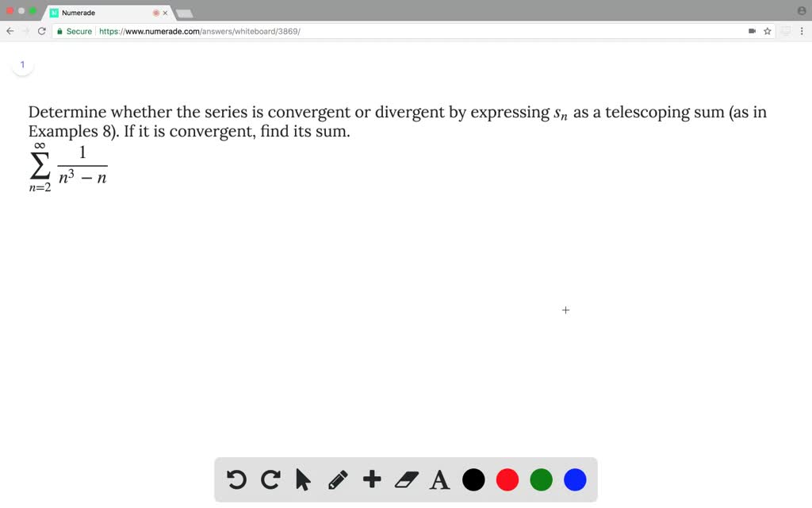Screen dimensions: 812x508
Task: Select the text 'A' tool
Action: 439,479
